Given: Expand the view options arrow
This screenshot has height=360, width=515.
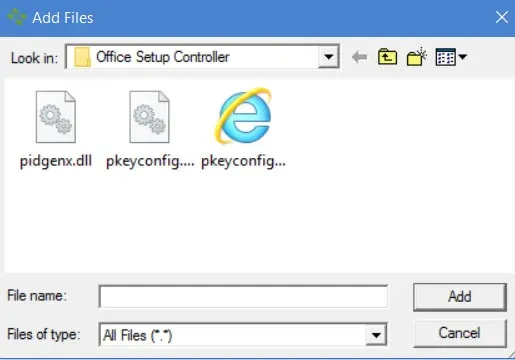Looking at the screenshot, I should tap(462, 57).
